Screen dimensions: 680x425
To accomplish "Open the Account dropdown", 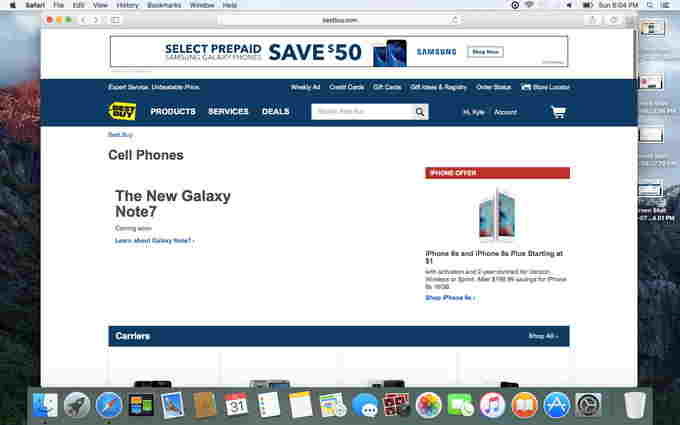I will click(x=505, y=112).
